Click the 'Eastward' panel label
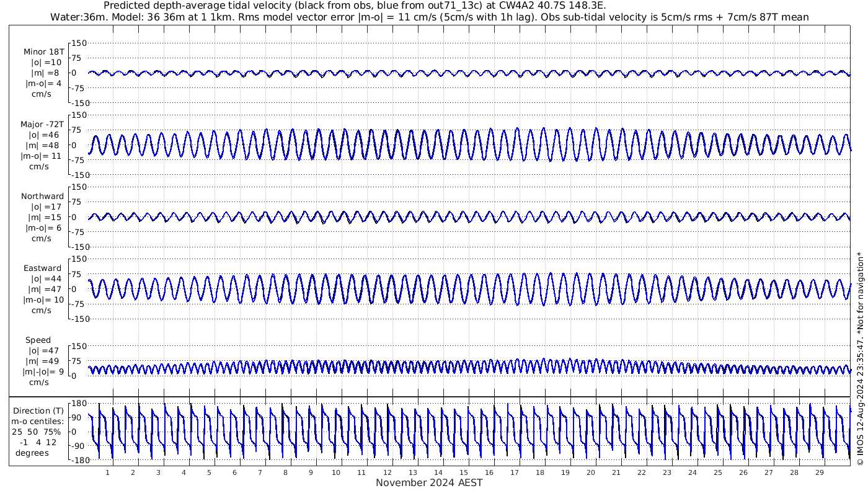Image resolution: width=868 pixels, height=496 pixels. pos(42,268)
